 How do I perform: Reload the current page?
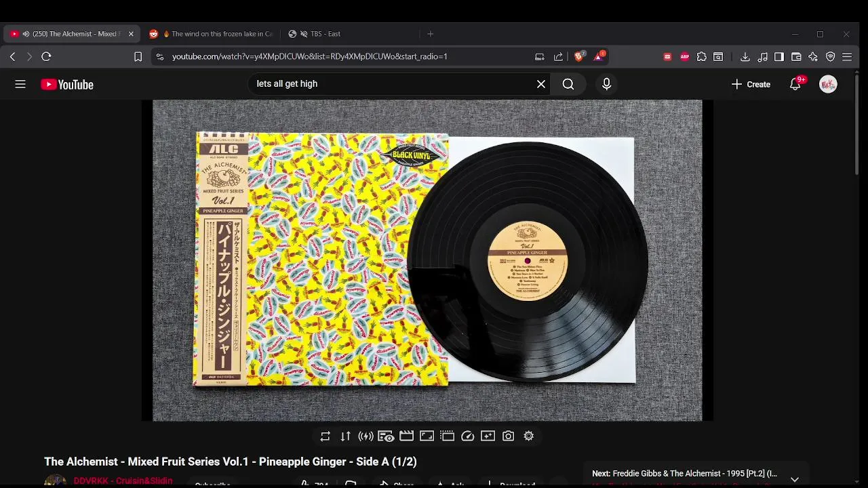click(46, 57)
